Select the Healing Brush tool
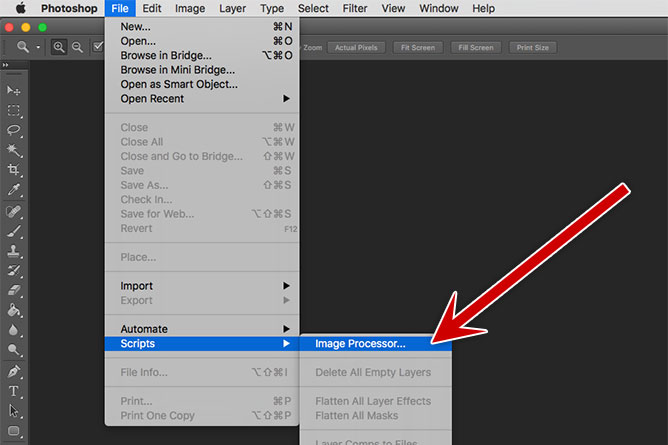The image size is (668, 445). pyautogui.click(x=14, y=212)
